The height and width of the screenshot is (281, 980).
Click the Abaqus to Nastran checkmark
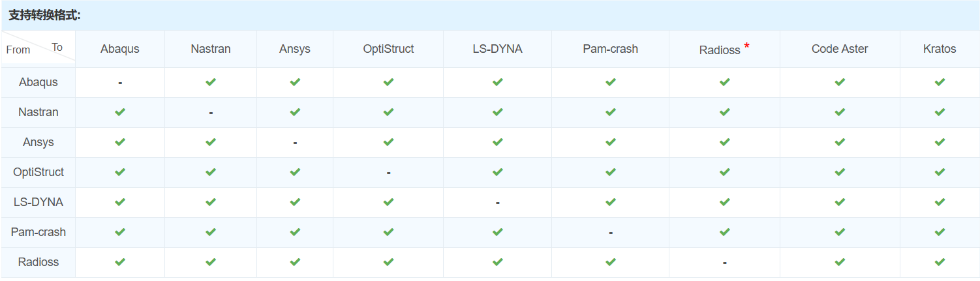click(x=210, y=82)
